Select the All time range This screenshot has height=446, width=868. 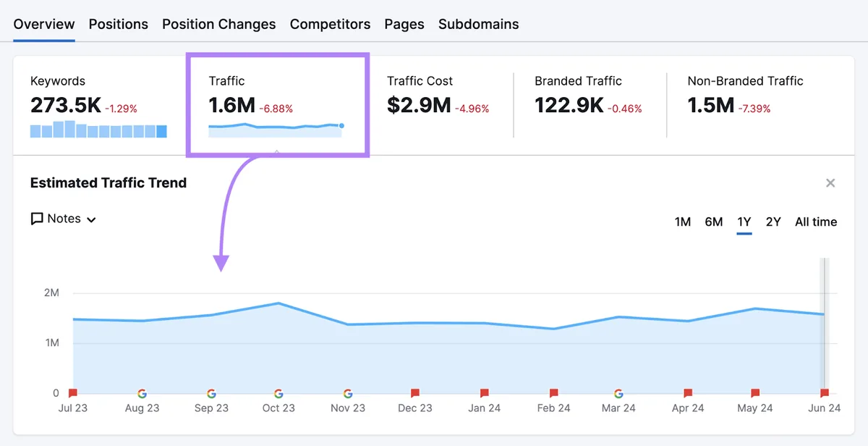(816, 222)
